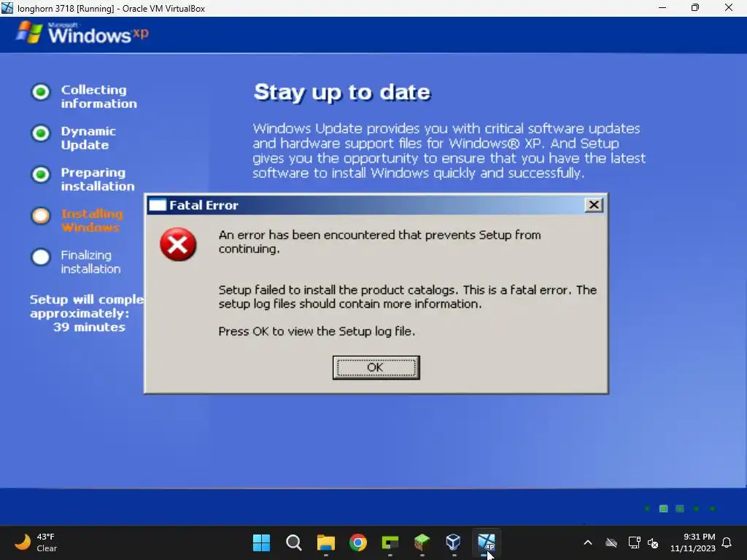Open the Windows Start menu
747x560 pixels.
(261, 542)
